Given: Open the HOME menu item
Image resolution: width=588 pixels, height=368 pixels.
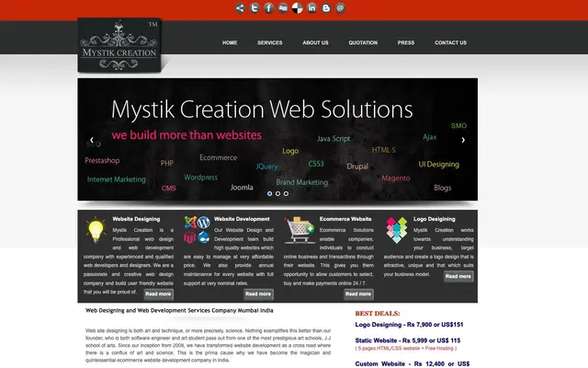Looking at the screenshot, I should click(x=230, y=43).
